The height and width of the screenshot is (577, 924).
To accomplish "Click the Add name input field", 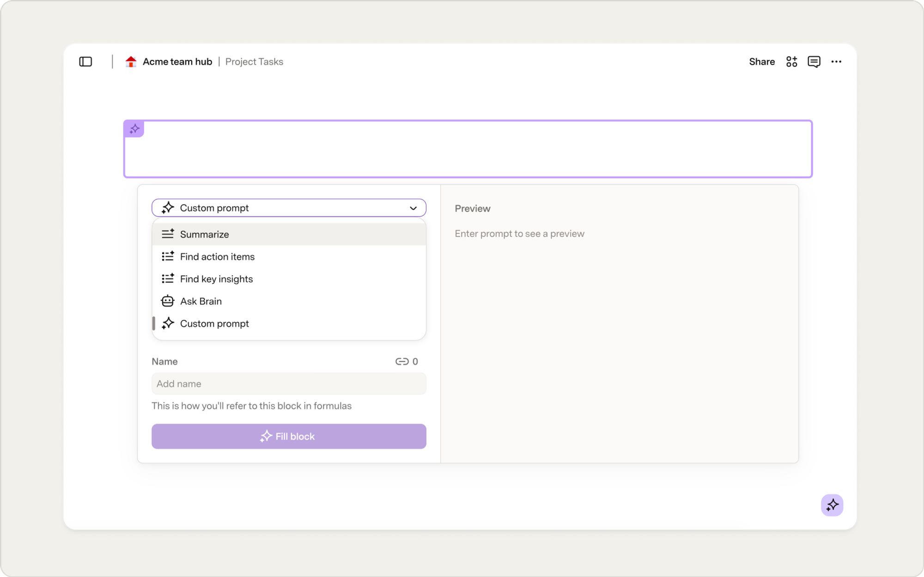I will (289, 383).
